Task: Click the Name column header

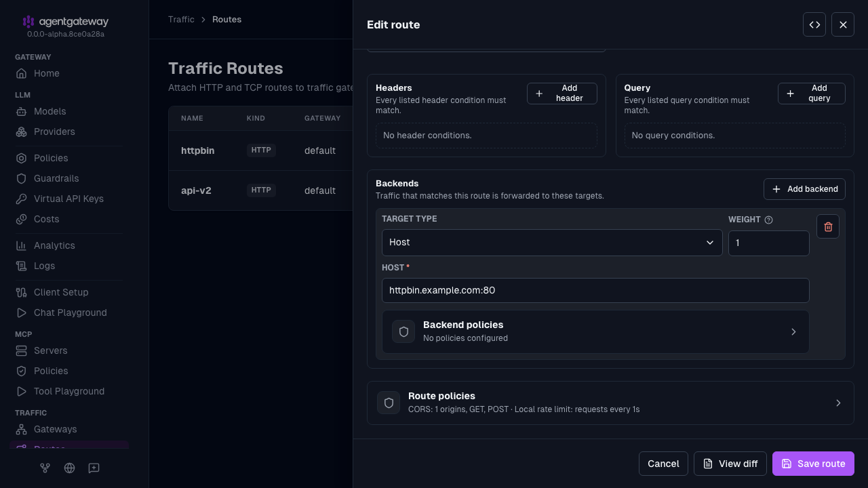Action: (192, 118)
